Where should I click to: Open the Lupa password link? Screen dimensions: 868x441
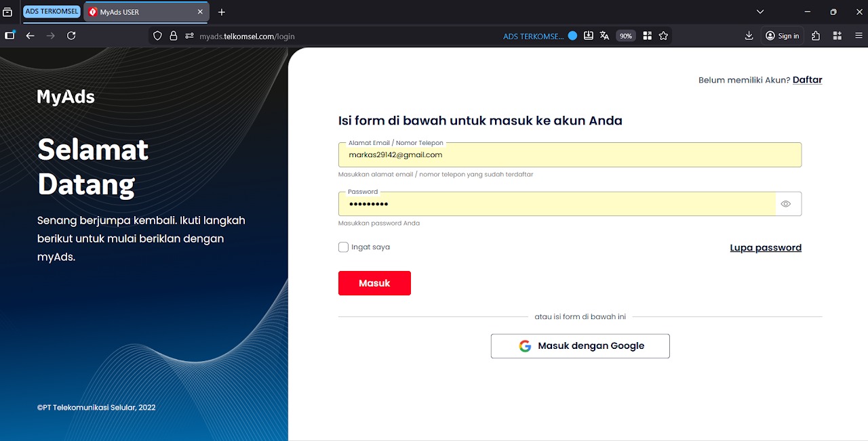[765, 247]
